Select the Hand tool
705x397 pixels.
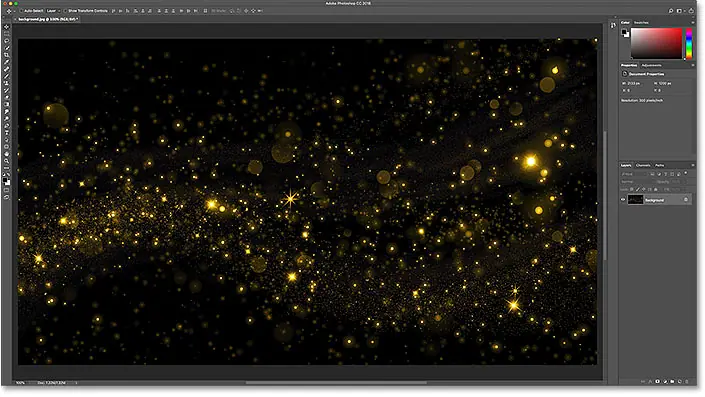point(6,154)
